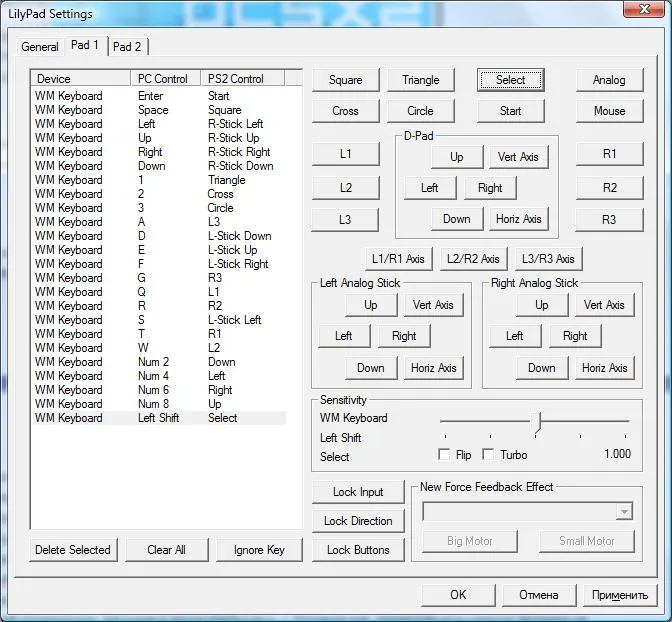Open New Force Feedback Effect dropdown
Screen dimensions: 672x622
tap(624, 512)
